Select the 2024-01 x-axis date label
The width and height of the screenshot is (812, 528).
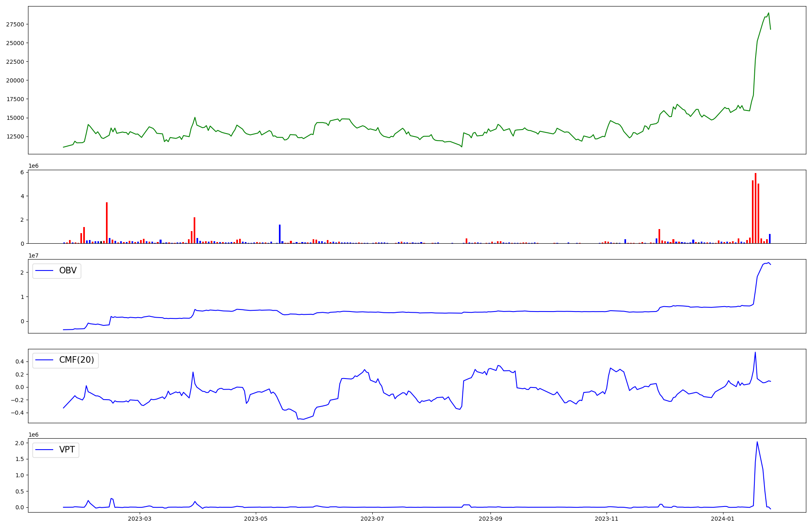point(723,519)
